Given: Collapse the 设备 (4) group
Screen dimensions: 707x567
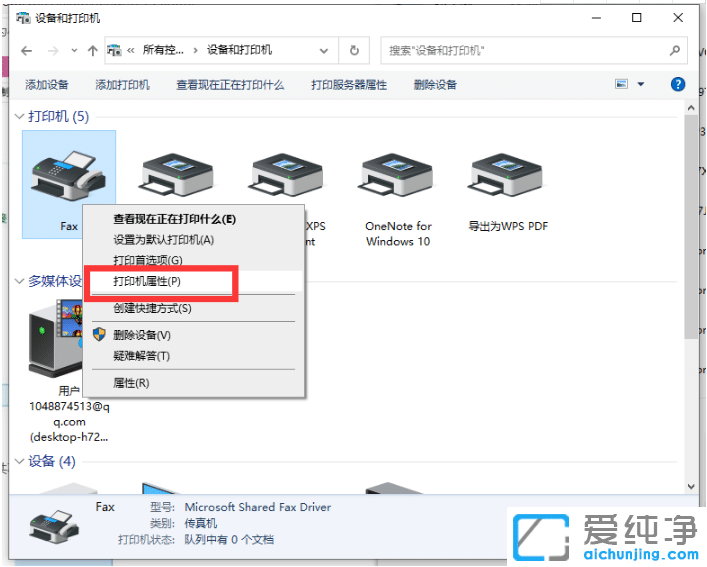Looking at the screenshot, I should coord(19,462).
